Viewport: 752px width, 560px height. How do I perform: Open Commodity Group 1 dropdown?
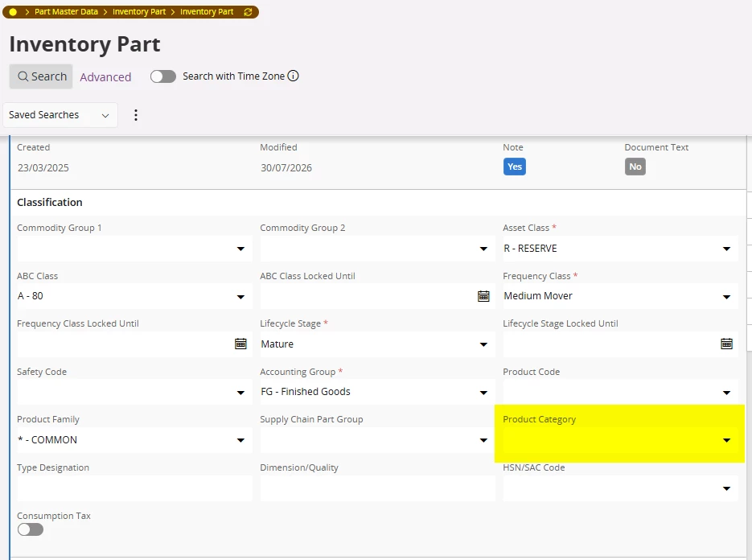tap(134, 249)
